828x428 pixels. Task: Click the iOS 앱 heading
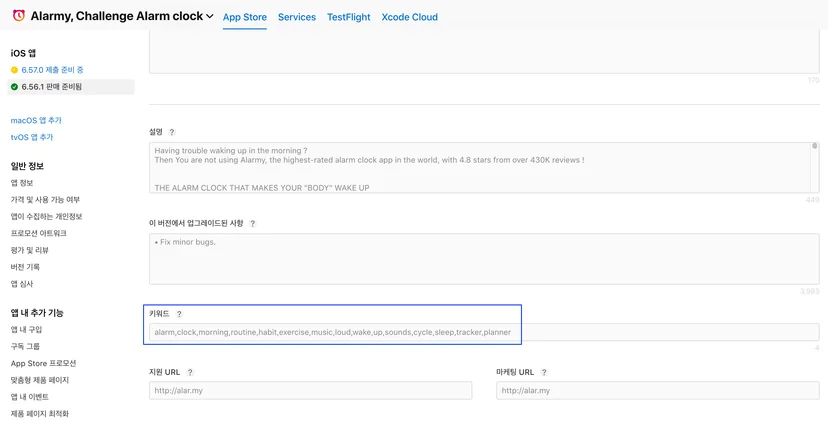coord(23,53)
